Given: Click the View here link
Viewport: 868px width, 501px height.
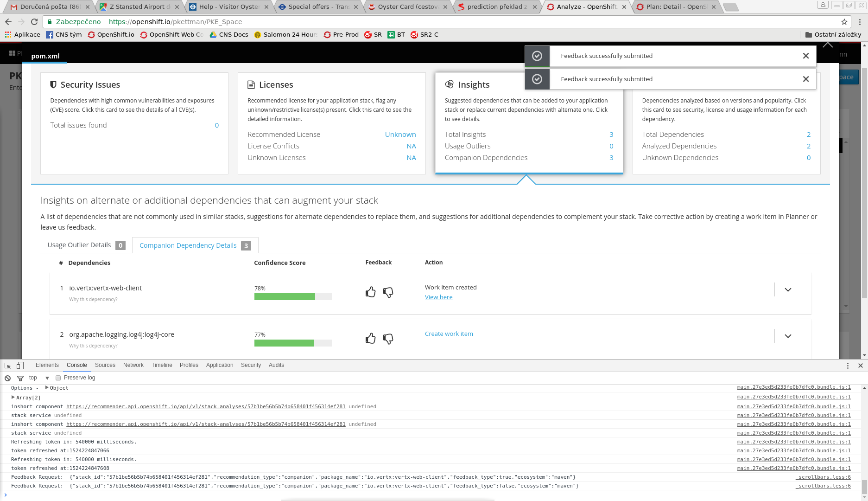Looking at the screenshot, I should coord(438,297).
